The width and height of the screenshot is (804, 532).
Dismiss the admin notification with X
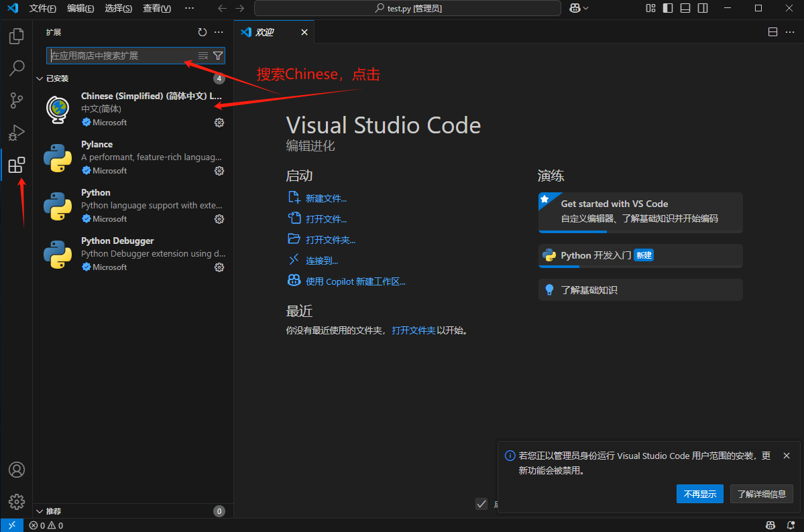click(x=787, y=456)
